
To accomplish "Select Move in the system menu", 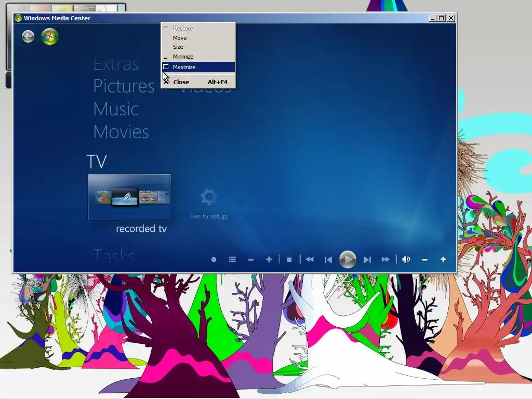I will 198,38.
